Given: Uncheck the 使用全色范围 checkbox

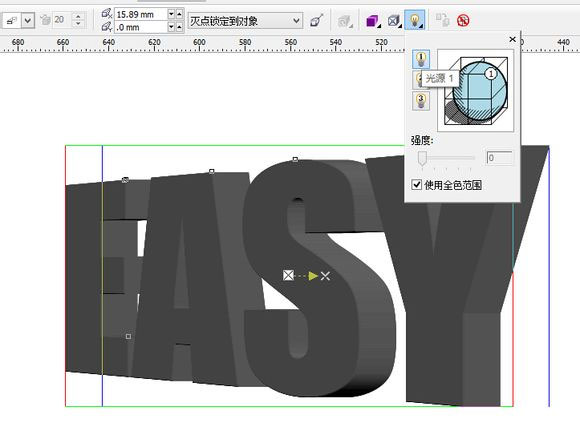Looking at the screenshot, I should click(417, 185).
